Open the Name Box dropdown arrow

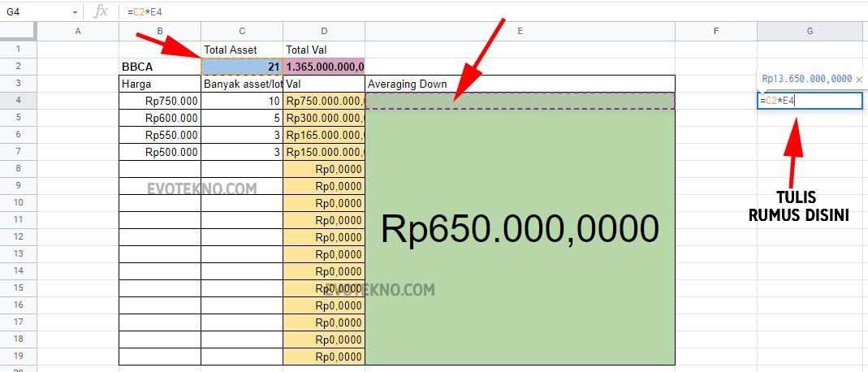coord(75,12)
